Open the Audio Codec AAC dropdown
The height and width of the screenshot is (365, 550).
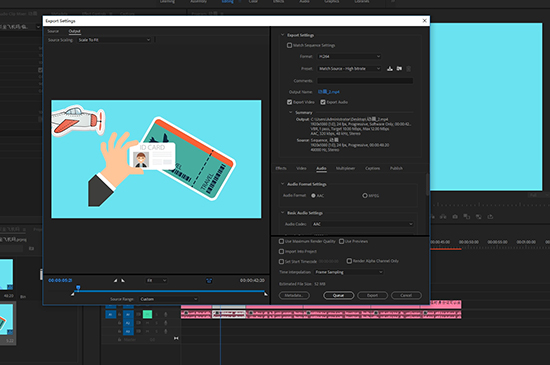pos(363,224)
